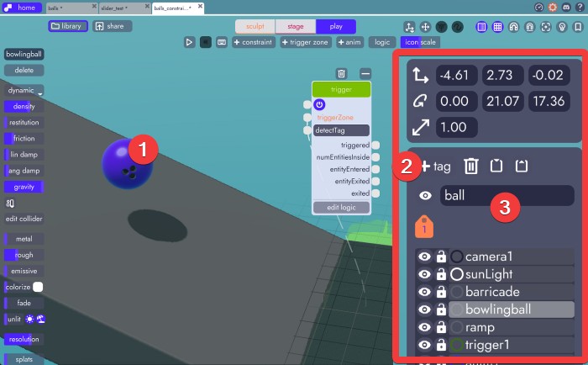Image resolution: width=588 pixels, height=365 pixels.
Task: Click the trash icon beside the tag button
Action: (471, 167)
